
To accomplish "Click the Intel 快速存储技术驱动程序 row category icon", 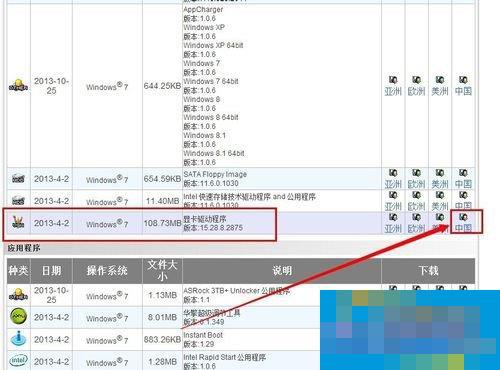I will pyautogui.click(x=18, y=201).
